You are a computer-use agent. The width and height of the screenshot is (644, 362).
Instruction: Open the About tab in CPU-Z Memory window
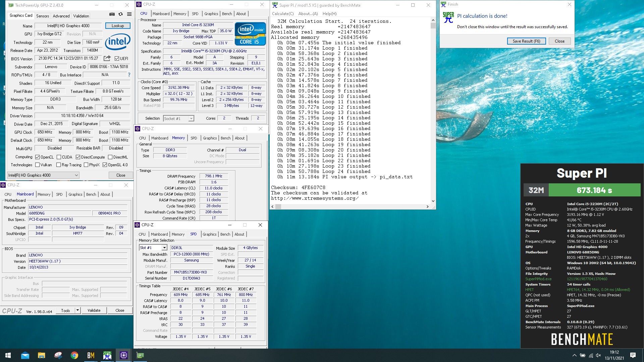pyautogui.click(x=239, y=138)
